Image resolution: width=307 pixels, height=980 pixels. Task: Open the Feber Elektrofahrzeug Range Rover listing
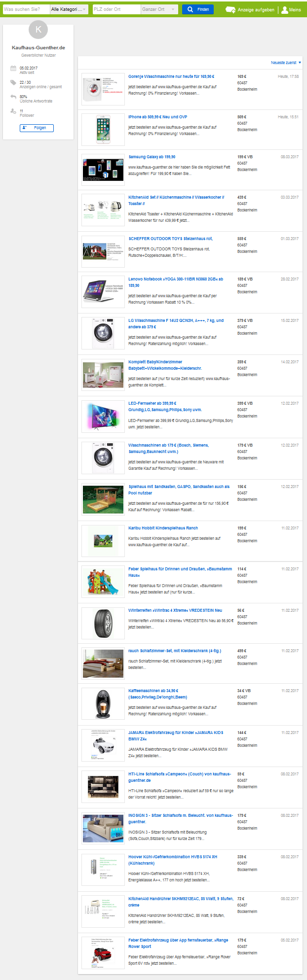178,943
